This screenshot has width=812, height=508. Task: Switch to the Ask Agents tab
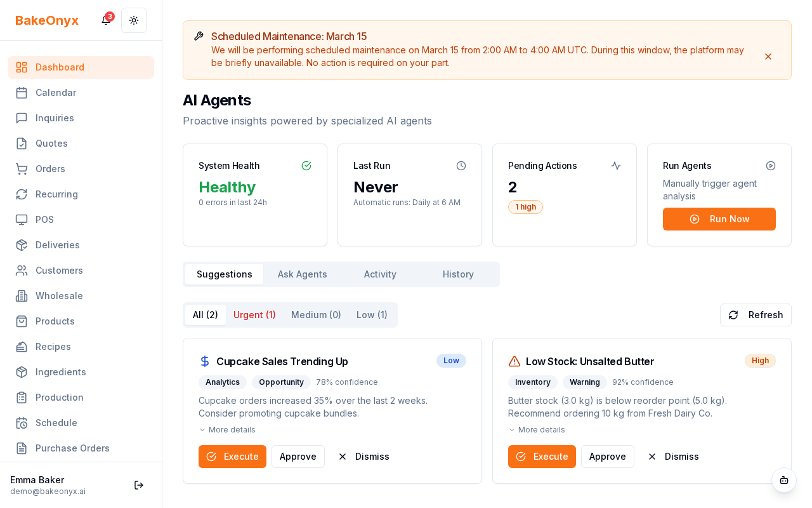[x=302, y=274]
